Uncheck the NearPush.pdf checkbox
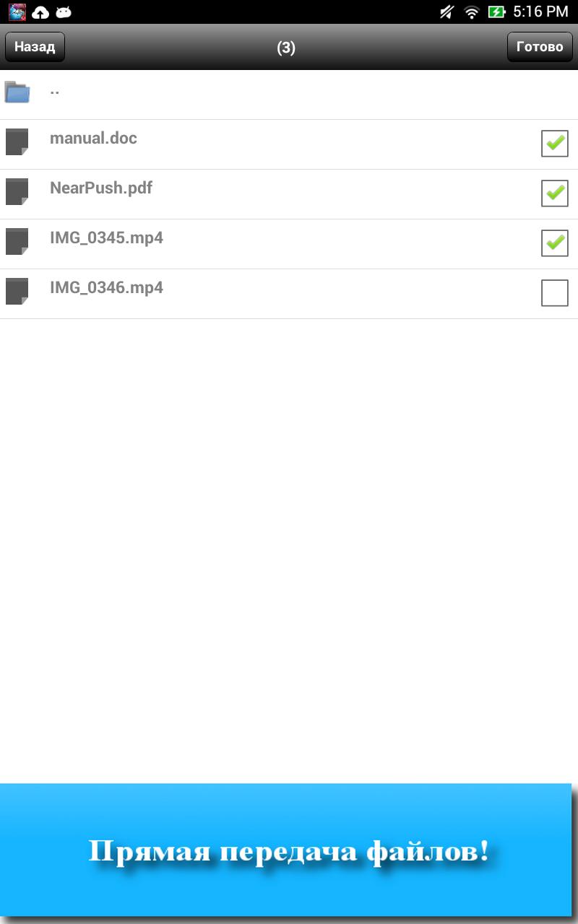The image size is (578, 924). pos(555,193)
